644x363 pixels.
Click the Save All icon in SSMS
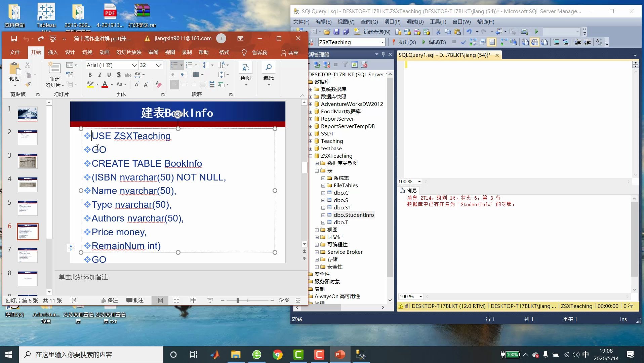(x=346, y=32)
